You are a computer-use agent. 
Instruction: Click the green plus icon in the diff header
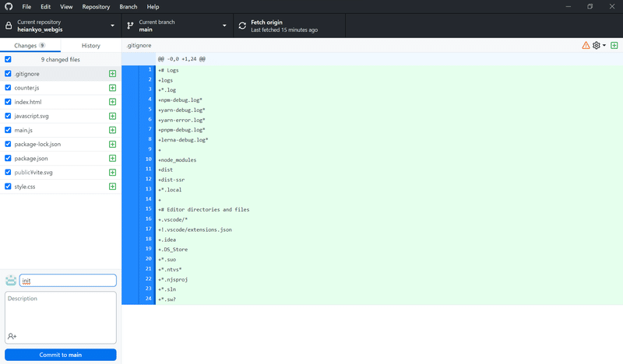[614, 46]
